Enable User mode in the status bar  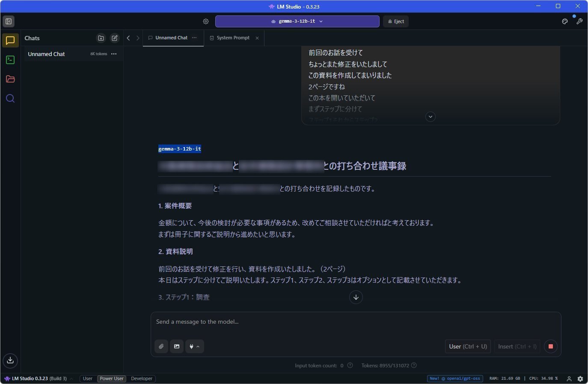point(87,378)
